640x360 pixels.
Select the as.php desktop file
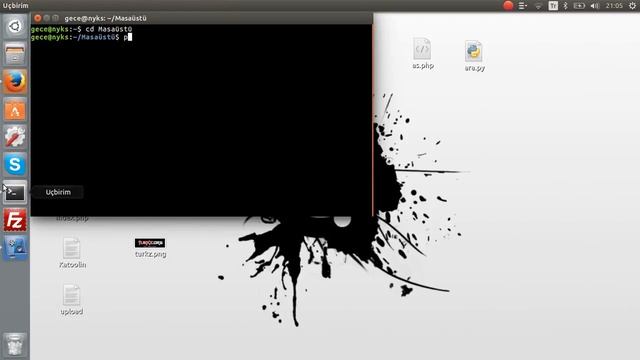pyautogui.click(x=422, y=53)
